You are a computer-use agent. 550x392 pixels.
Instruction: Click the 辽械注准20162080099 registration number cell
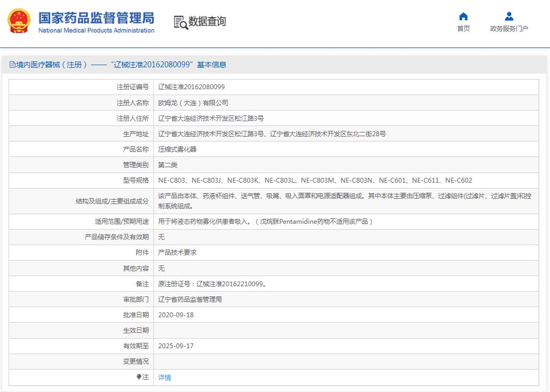point(192,87)
